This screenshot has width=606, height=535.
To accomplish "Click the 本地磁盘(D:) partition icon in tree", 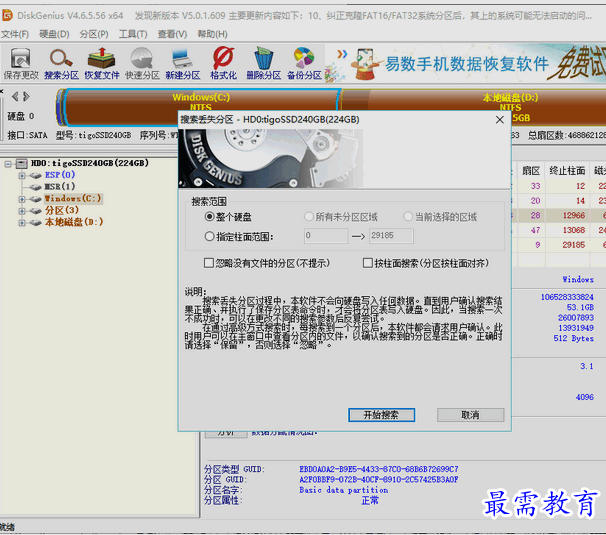I will point(35,223).
